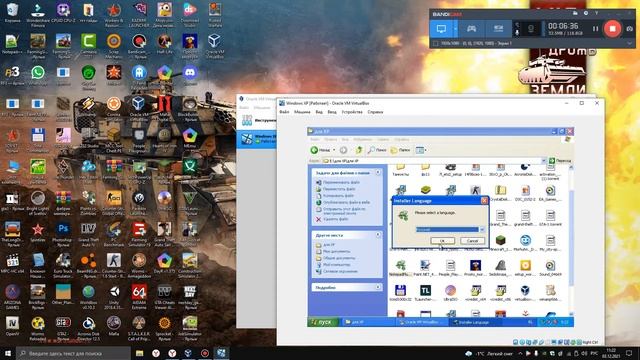
Task: Open the Назад history dropdown arrow
Action: coord(334,150)
